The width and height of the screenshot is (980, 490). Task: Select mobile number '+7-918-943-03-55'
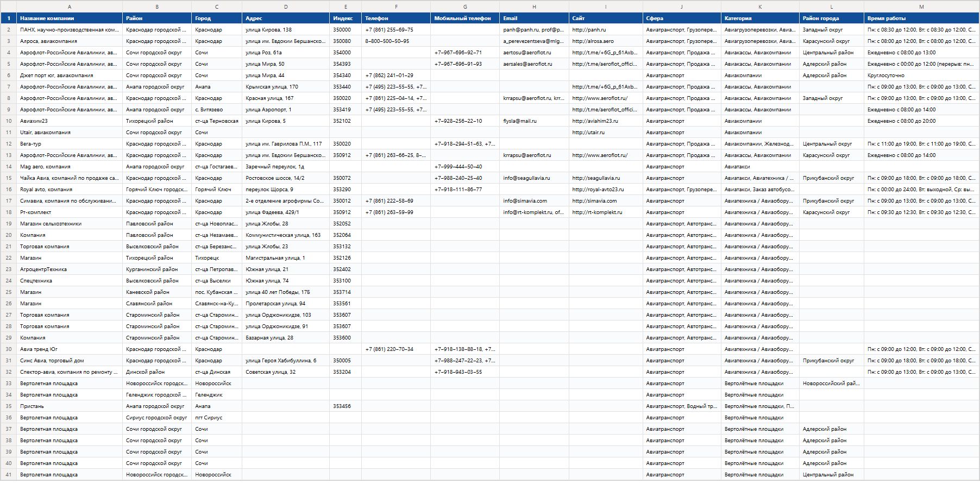tap(465, 372)
